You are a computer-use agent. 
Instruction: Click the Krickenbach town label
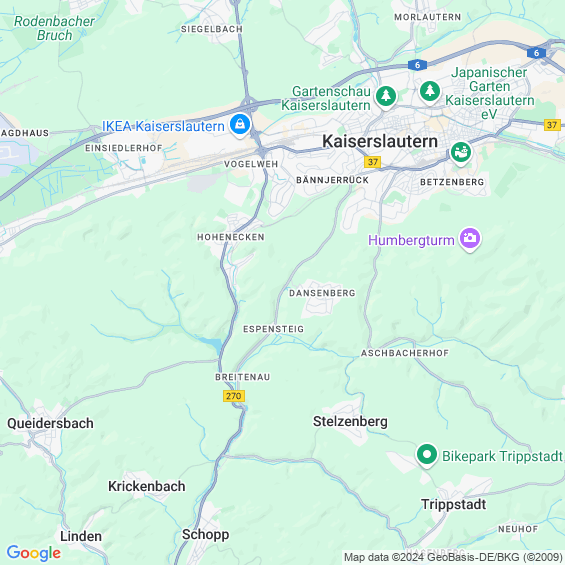click(147, 486)
